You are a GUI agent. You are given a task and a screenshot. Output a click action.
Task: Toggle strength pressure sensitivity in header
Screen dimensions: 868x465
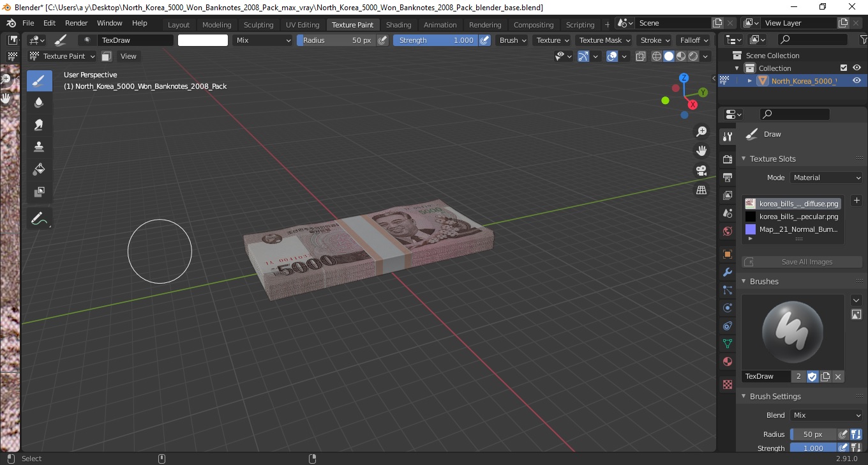click(484, 40)
